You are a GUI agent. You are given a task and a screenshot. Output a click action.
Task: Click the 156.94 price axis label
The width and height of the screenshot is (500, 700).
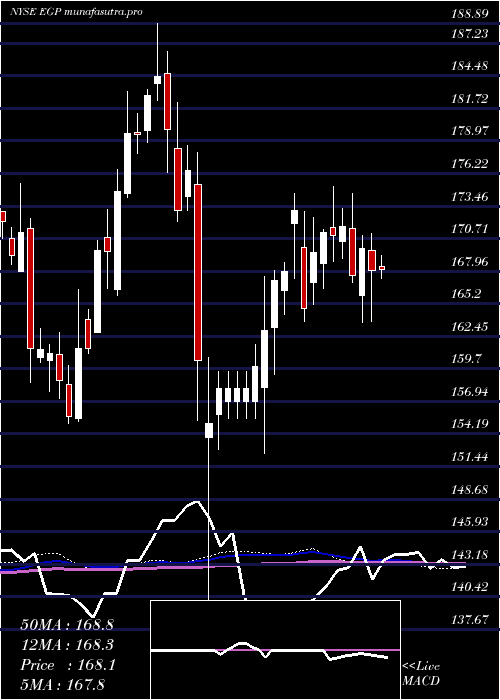pyautogui.click(x=469, y=392)
